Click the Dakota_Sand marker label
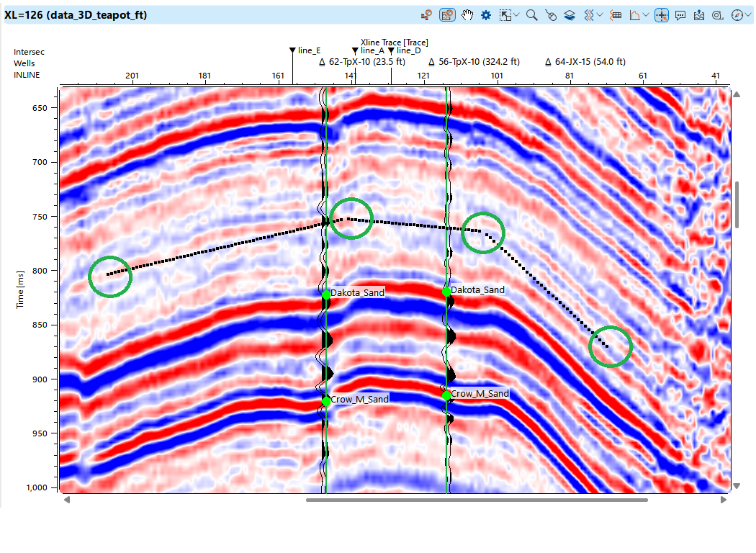 (x=358, y=292)
